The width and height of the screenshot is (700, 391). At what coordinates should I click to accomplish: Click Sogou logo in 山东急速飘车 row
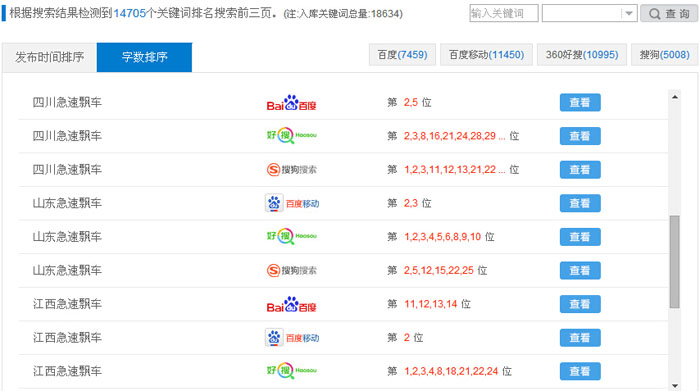coord(292,270)
